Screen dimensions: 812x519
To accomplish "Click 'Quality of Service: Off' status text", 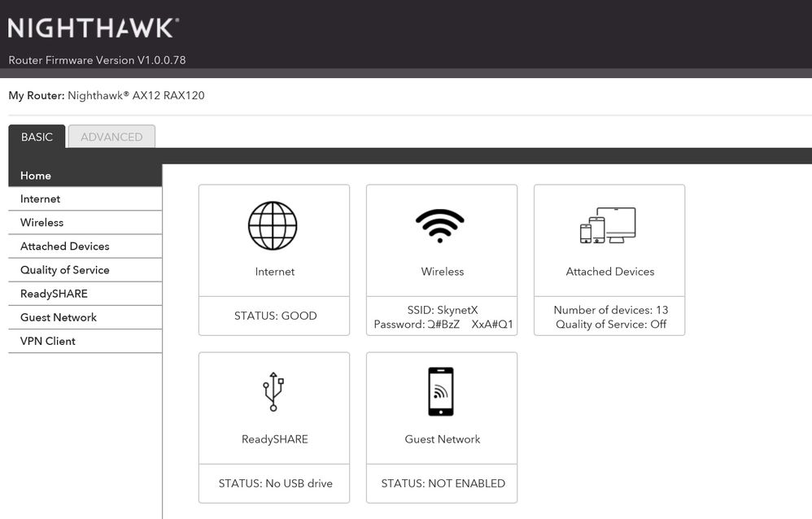I will (x=610, y=325).
